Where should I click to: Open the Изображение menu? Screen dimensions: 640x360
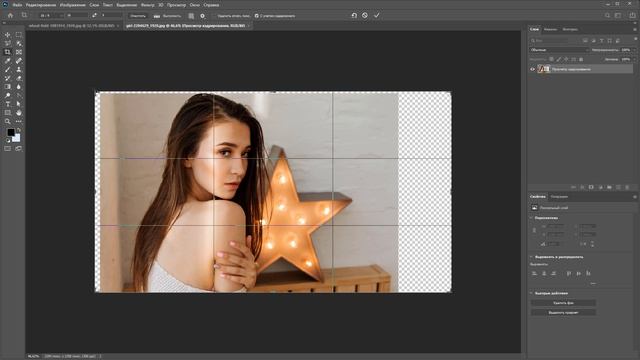point(72,5)
